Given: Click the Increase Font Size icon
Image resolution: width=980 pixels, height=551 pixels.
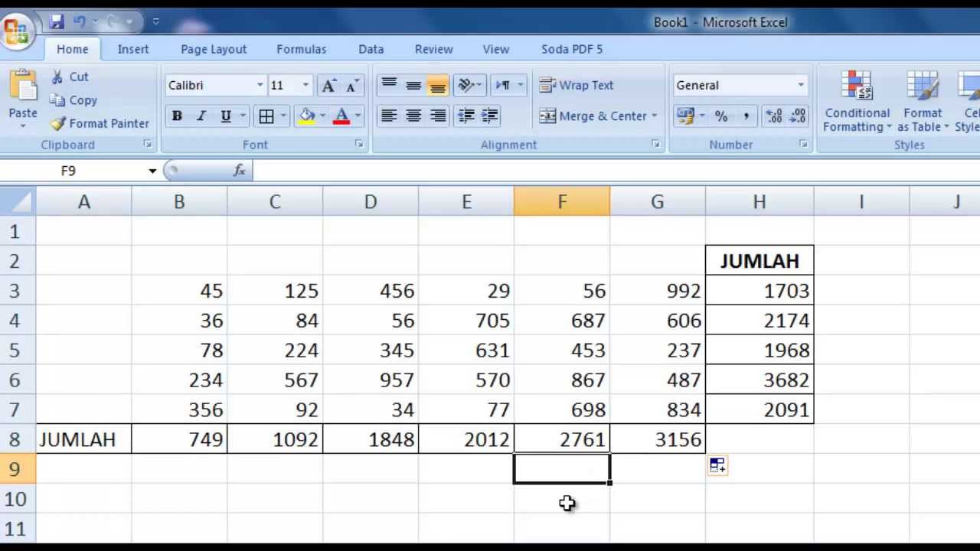Looking at the screenshot, I should pyautogui.click(x=328, y=86).
